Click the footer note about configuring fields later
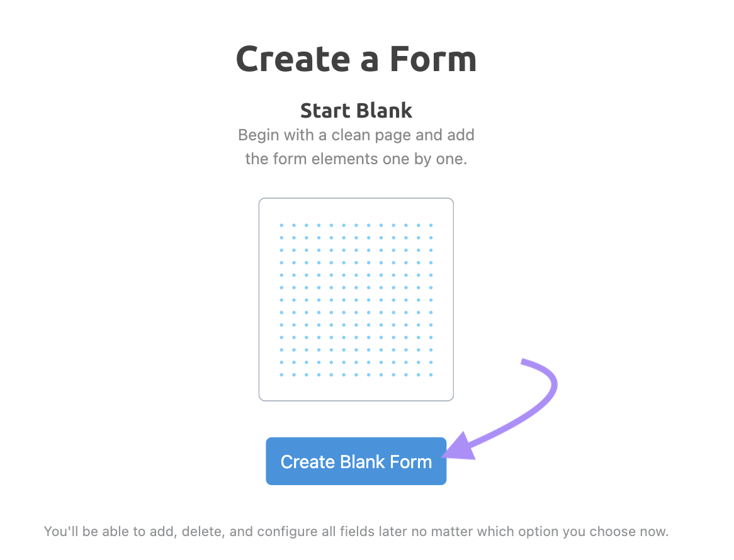 point(356,531)
